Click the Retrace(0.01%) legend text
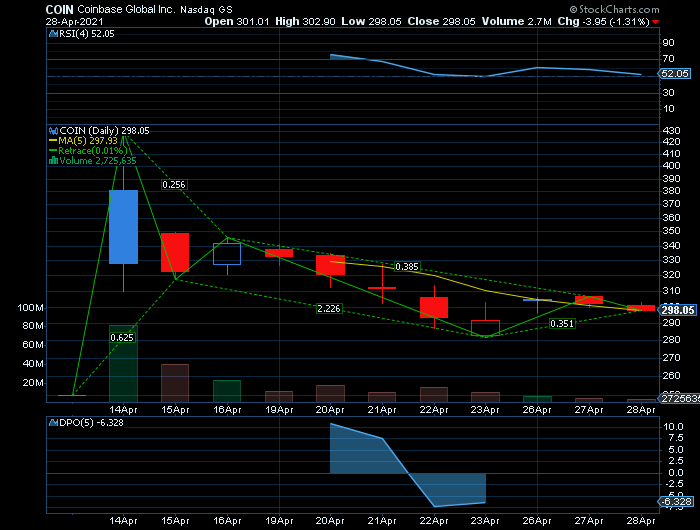 tap(92, 151)
